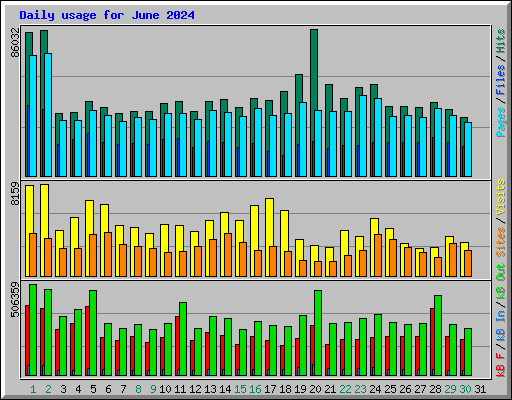Click day label 31 on the x-axis
This screenshot has height=400, width=512.
tap(480, 389)
